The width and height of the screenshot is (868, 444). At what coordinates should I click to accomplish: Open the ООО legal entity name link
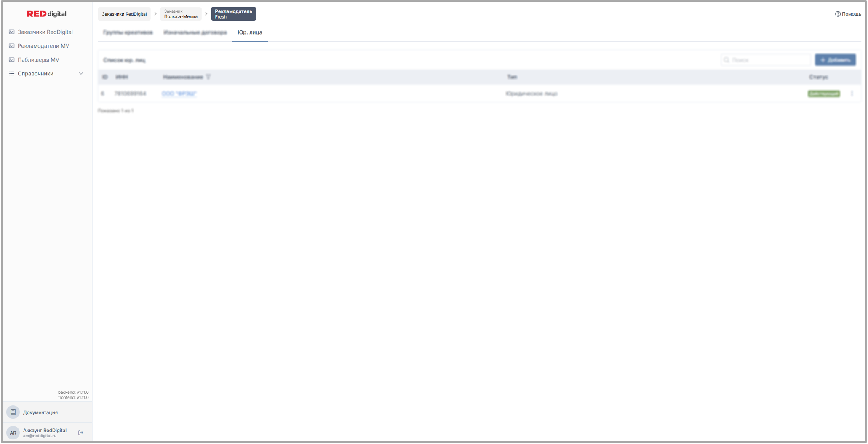click(x=179, y=94)
